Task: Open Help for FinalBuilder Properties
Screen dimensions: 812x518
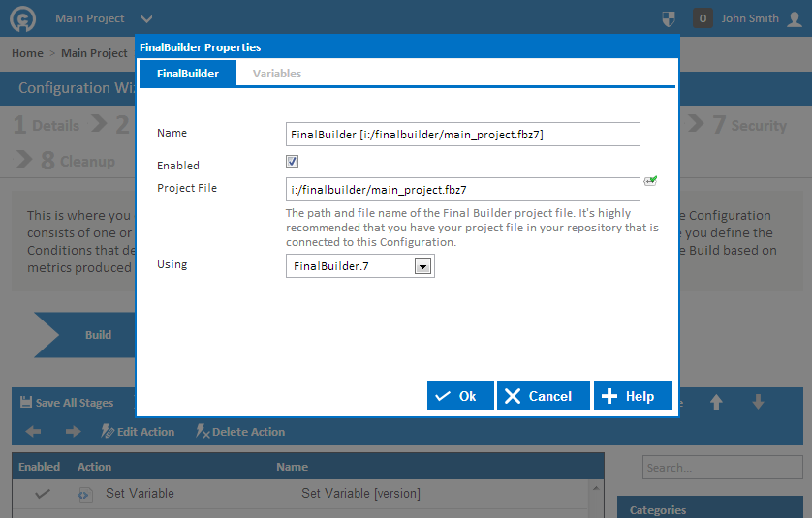Action: [x=633, y=396]
